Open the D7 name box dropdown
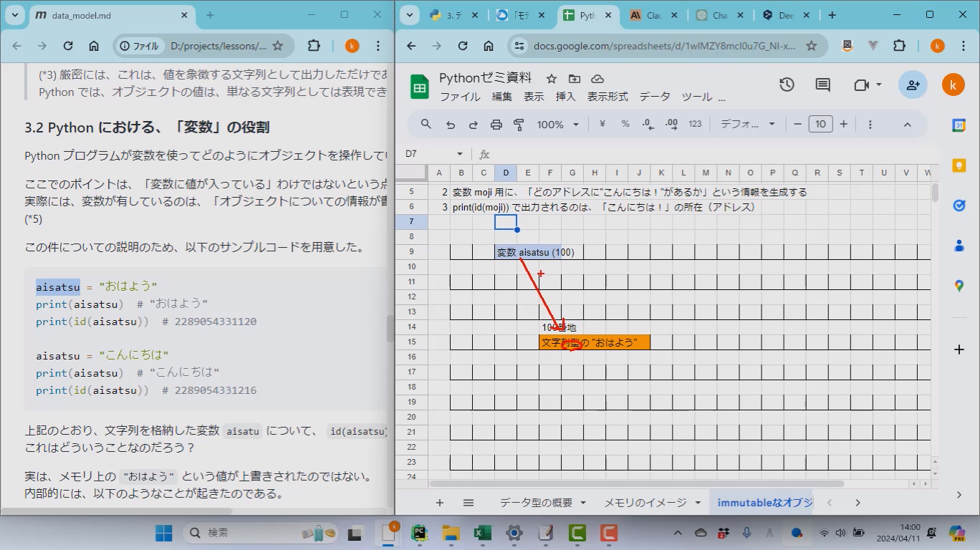Viewport: 980px width, 550px height. pos(460,154)
